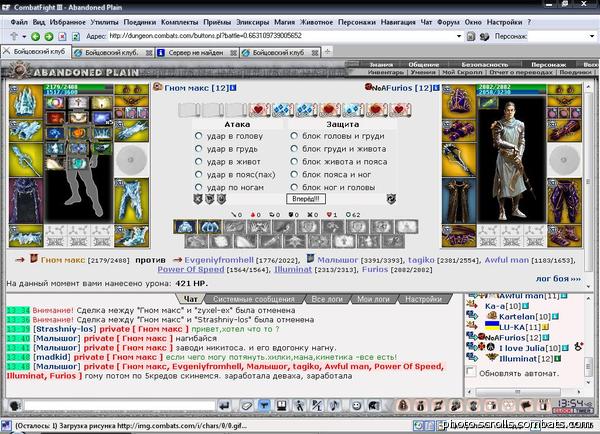The height and width of the screenshot is (434, 600).
Task: Select attack удар в голову
Action: (198, 136)
